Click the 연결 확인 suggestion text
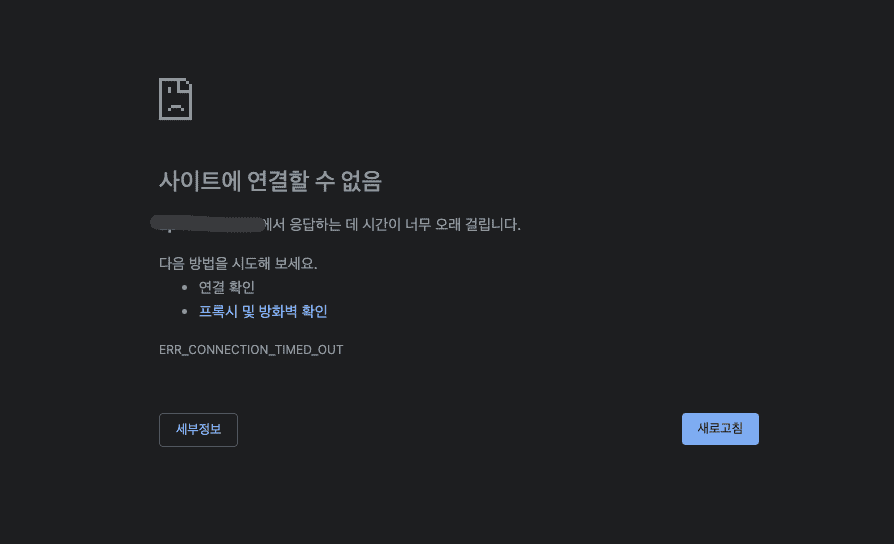This screenshot has height=544, width=894. [x=226, y=287]
